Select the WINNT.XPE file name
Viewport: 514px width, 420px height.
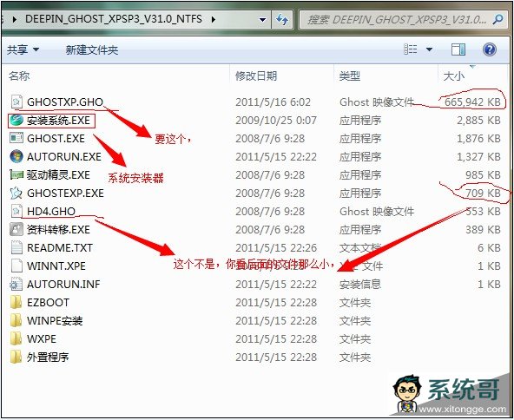56,266
